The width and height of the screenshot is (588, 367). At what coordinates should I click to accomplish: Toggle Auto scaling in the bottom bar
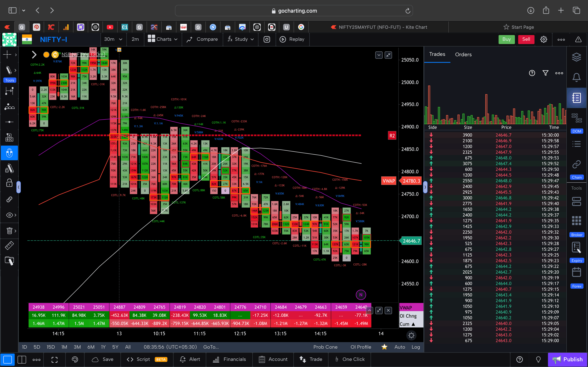pyautogui.click(x=399, y=347)
